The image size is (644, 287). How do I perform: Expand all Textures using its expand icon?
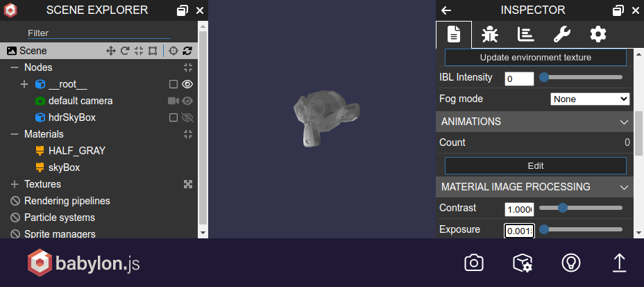[x=188, y=184]
